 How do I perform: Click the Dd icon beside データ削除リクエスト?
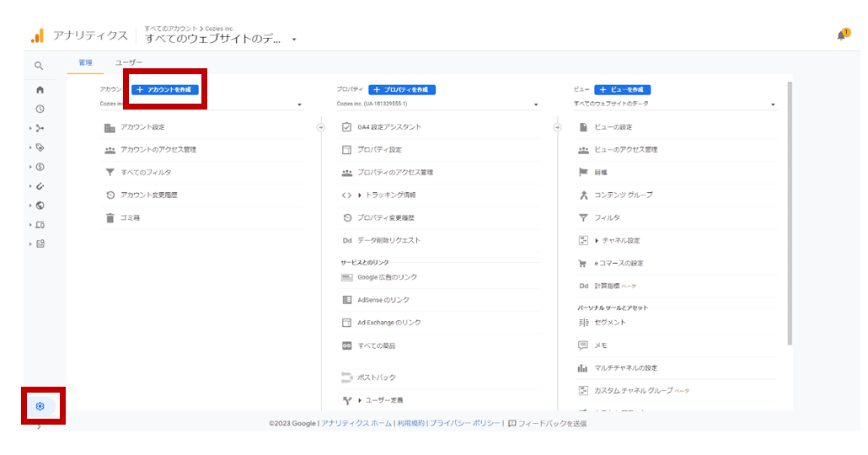(347, 241)
